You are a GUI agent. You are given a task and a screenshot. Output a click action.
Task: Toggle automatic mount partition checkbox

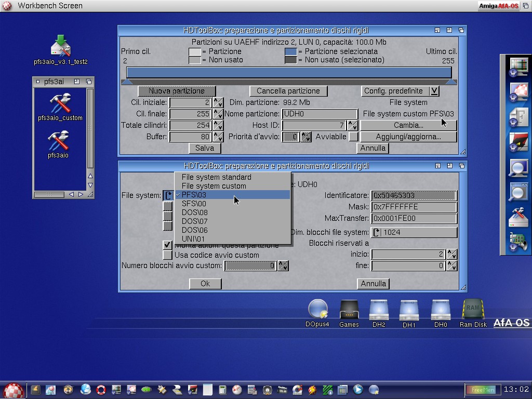coord(167,245)
